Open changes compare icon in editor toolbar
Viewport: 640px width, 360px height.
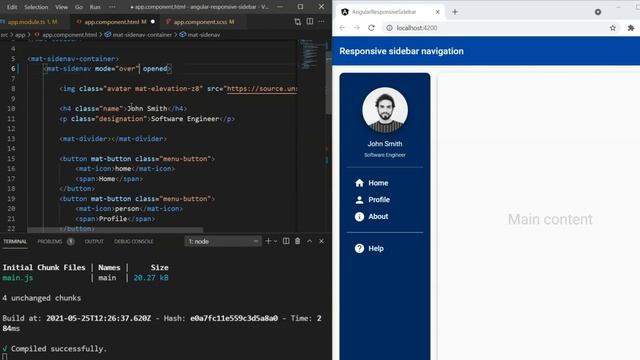pos(298,22)
